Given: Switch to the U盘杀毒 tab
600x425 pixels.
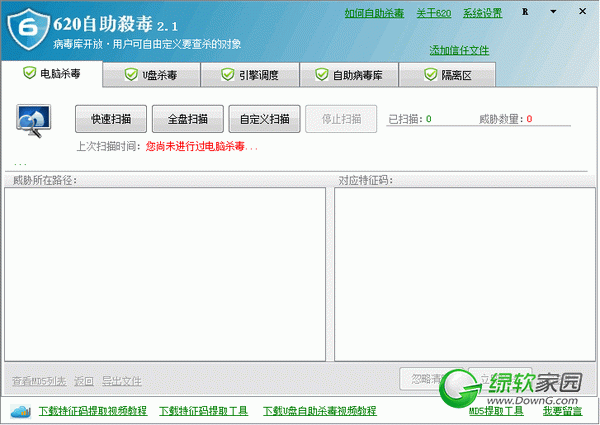Looking at the screenshot, I should [x=152, y=75].
